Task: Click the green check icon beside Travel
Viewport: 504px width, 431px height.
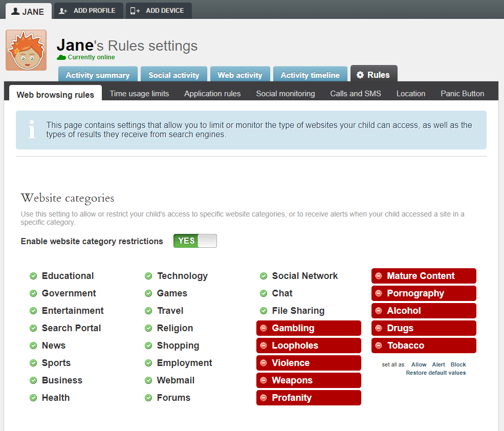Action: click(148, 311)
